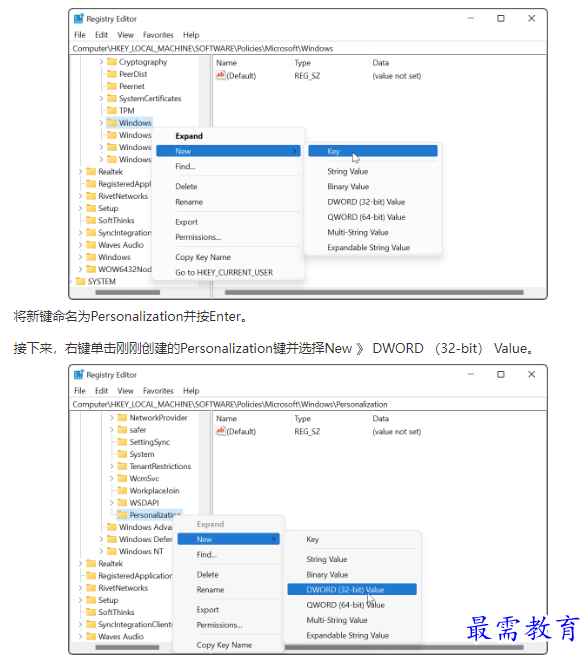Expand the Cryptography tree node

101,62
